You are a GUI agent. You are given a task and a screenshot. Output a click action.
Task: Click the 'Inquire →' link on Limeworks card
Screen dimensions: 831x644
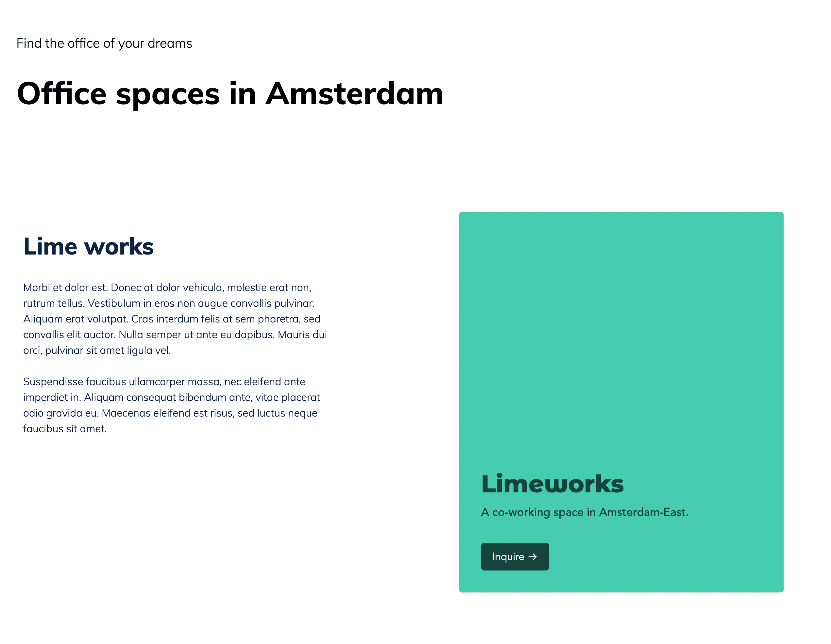click(x=514, y=556)
